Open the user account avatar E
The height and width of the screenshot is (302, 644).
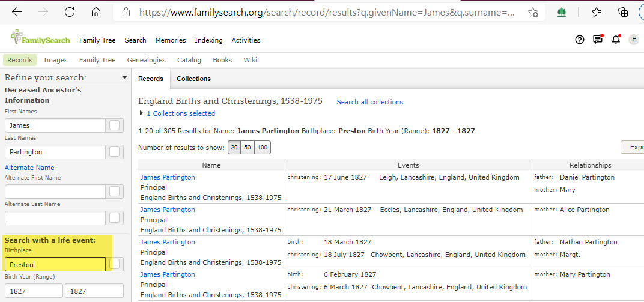(634, 40)
